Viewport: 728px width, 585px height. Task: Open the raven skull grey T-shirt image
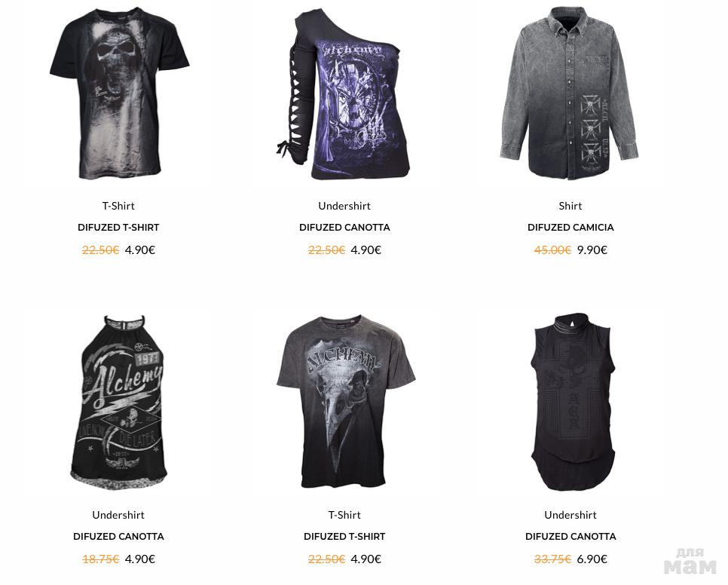(x=346, y=401)
